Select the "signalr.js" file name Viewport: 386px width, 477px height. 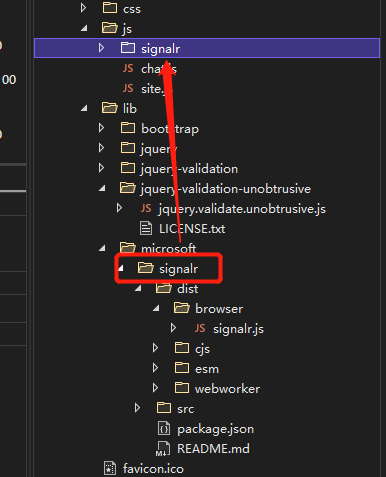(238, 329)
